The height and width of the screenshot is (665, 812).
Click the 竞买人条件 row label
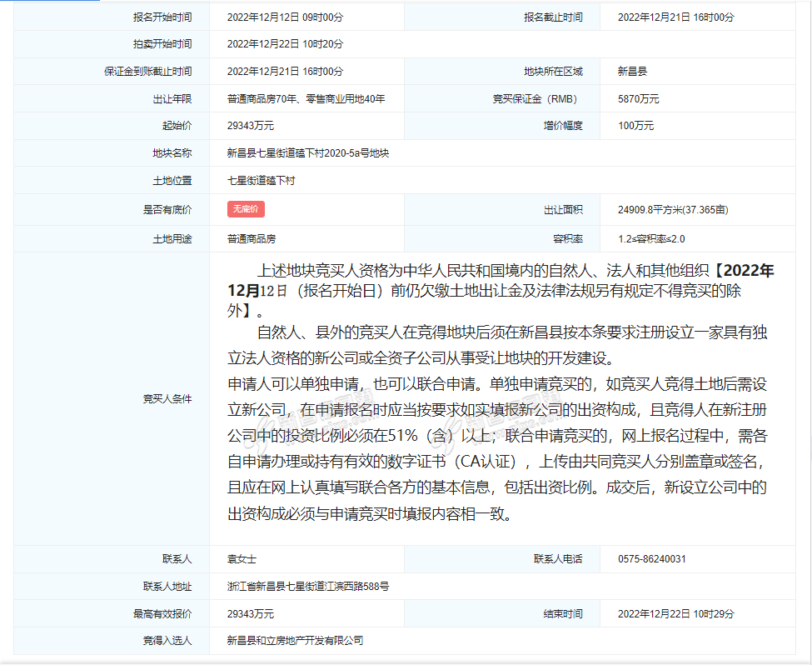click(167, 399)
